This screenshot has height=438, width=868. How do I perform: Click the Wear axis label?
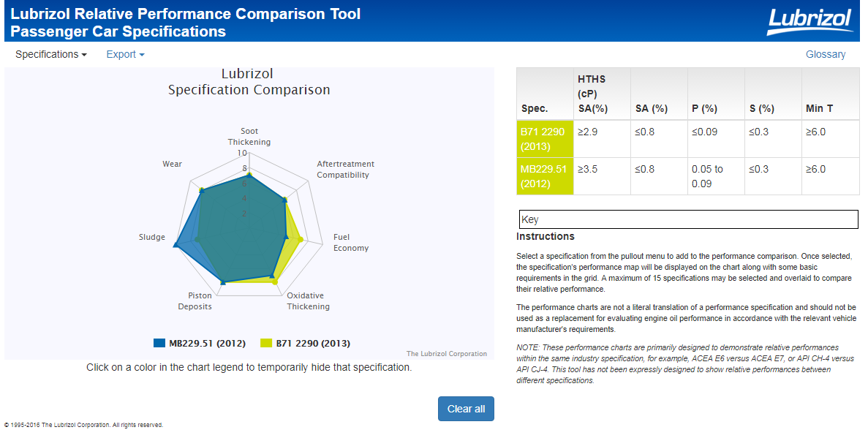point(172,164)
